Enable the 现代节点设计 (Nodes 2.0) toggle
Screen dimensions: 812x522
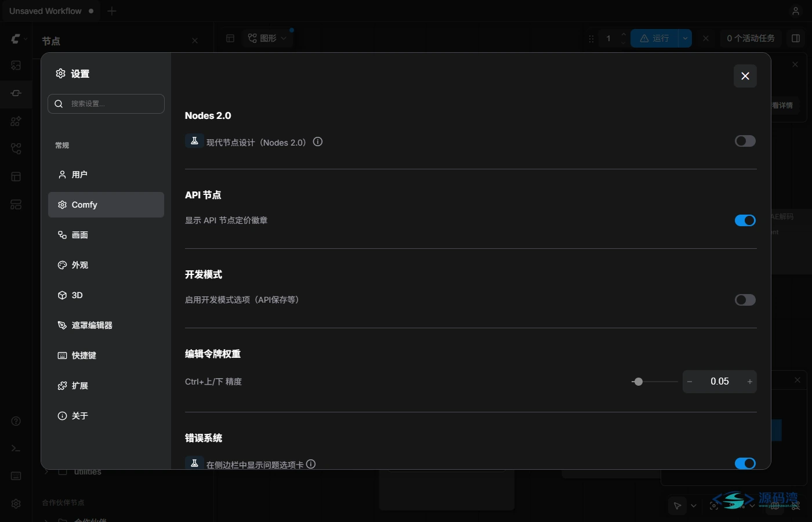[745, 141]
